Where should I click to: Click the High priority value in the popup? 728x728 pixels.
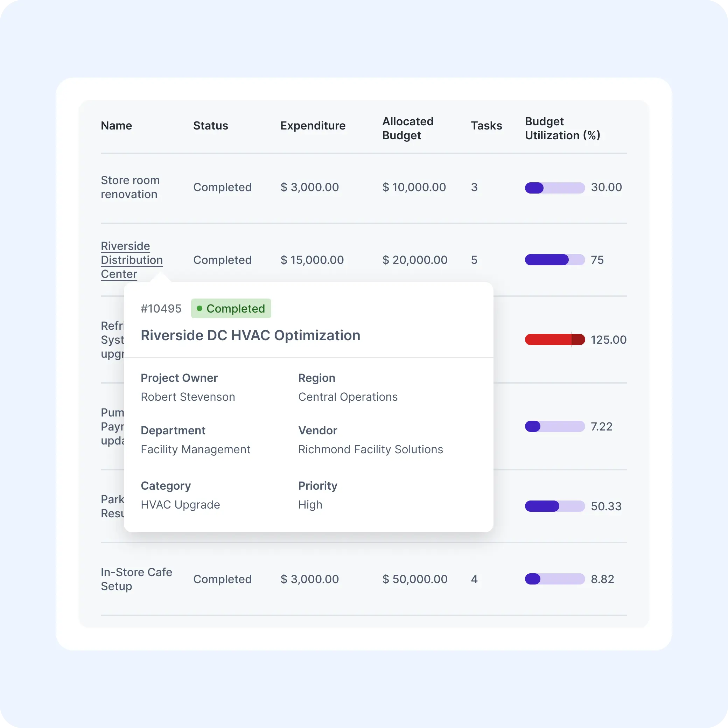pyautogui.click(x=310, y=505)
